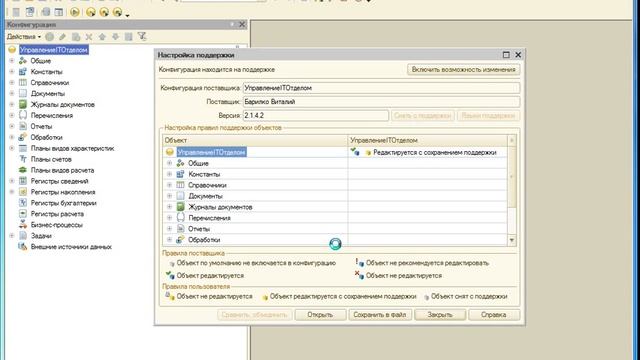Click the Закрыть button
Viewport: 640px width, 360px height.
point(440,315)
